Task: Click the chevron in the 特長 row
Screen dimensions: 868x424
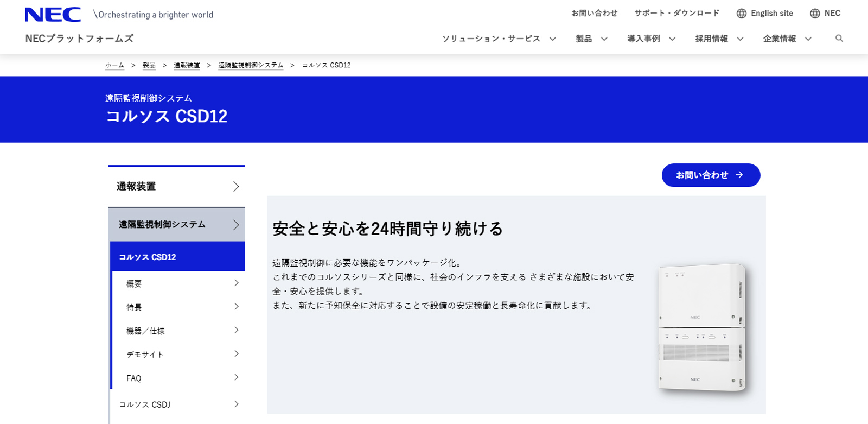Action: [237, 307]
